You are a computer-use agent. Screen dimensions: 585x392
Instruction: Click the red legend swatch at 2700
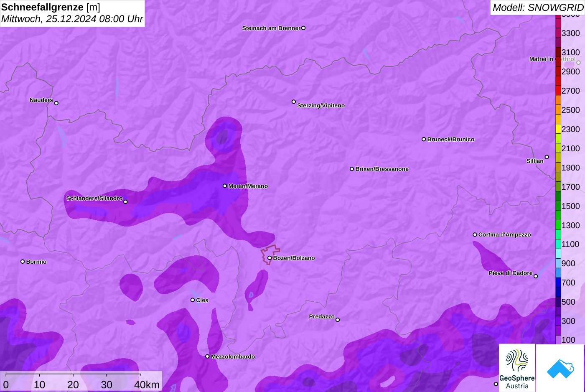click(x=558, y=91)
